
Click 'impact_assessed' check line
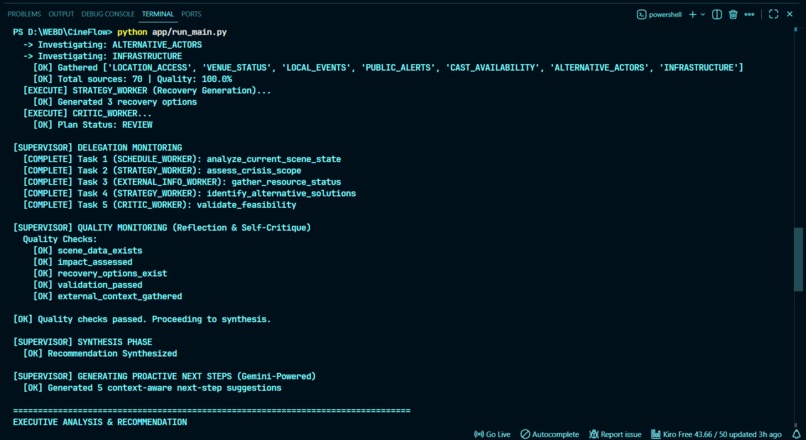pyautogui.click(x=83, y=262)
